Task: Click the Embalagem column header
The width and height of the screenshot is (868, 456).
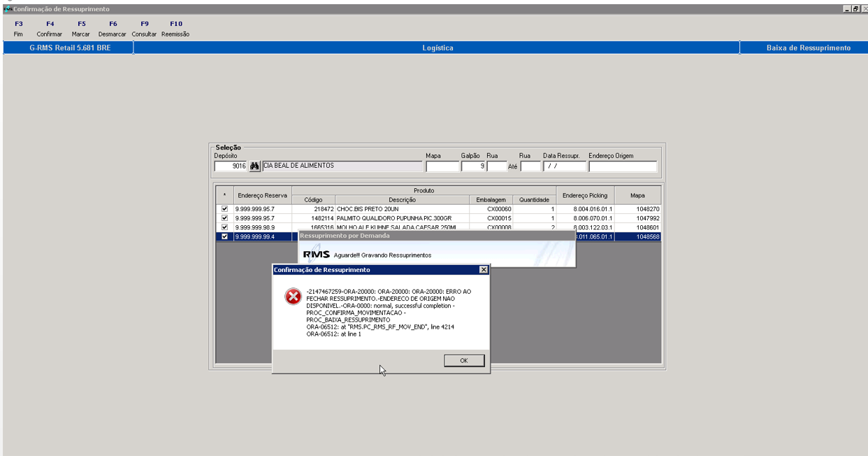Action: (x=490, y=200)
